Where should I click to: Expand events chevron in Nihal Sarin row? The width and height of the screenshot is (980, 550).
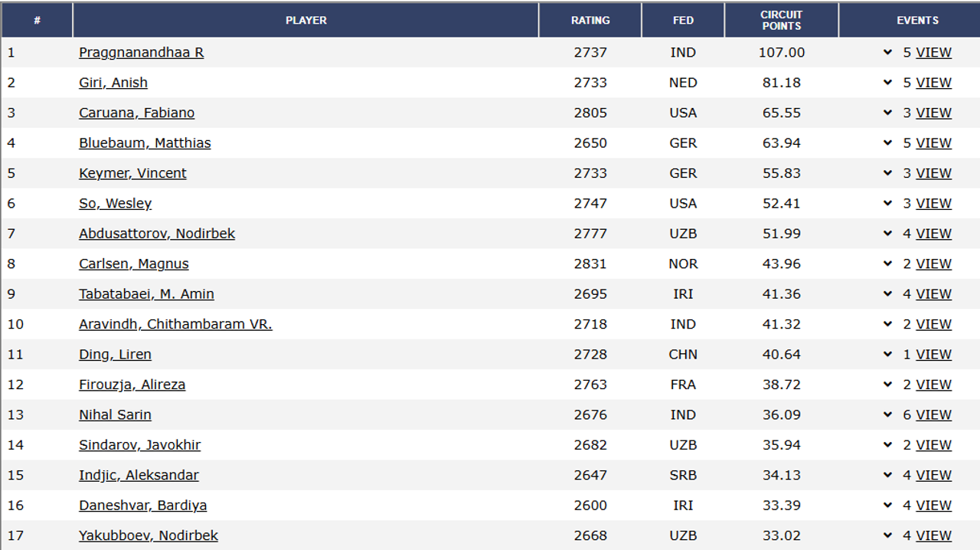(887, 415)
